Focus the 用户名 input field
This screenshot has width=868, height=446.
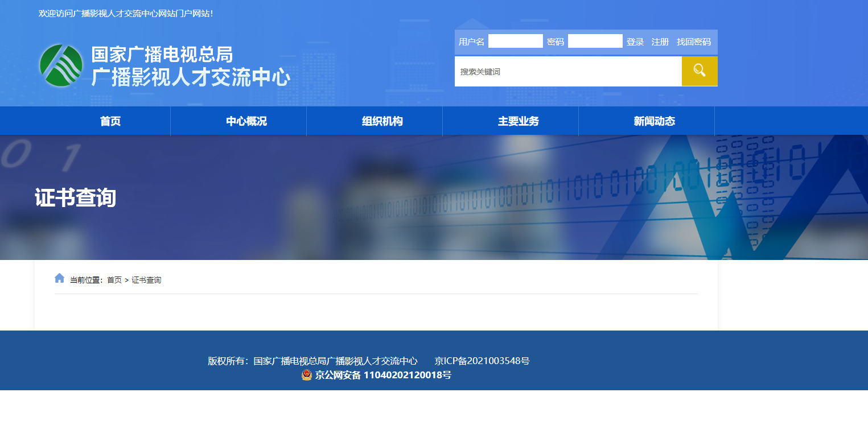(x=515, y=42)
